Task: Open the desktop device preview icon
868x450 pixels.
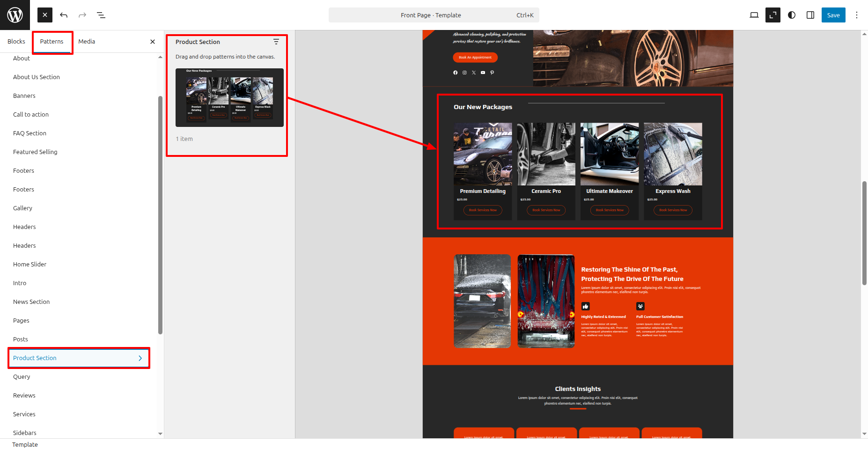Action: point(754,15)
